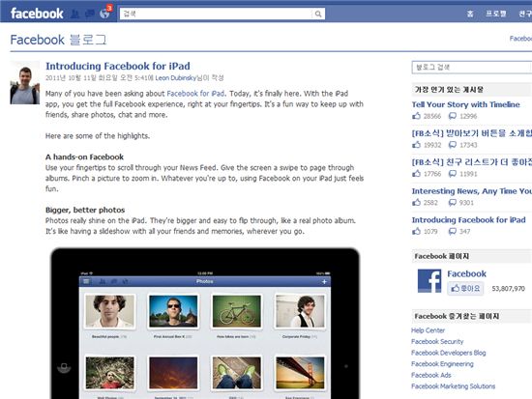Click Golden Gate bridge album thumbnail
The width and height of the screenshot is (532, 399).
(x=300, y=373)
